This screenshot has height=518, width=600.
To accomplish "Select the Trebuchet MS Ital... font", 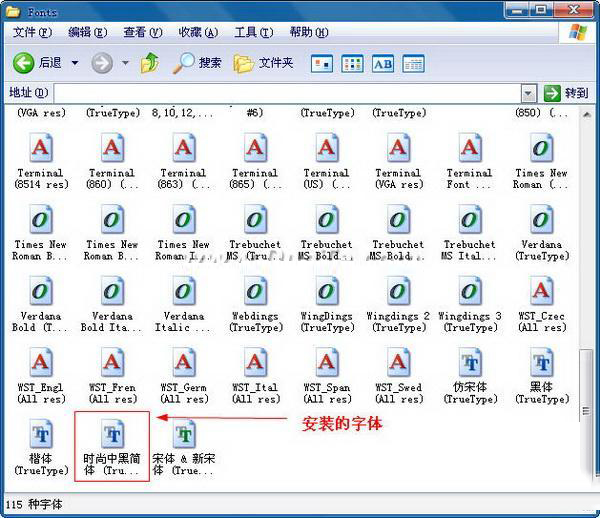I will (x=470, y=233).
